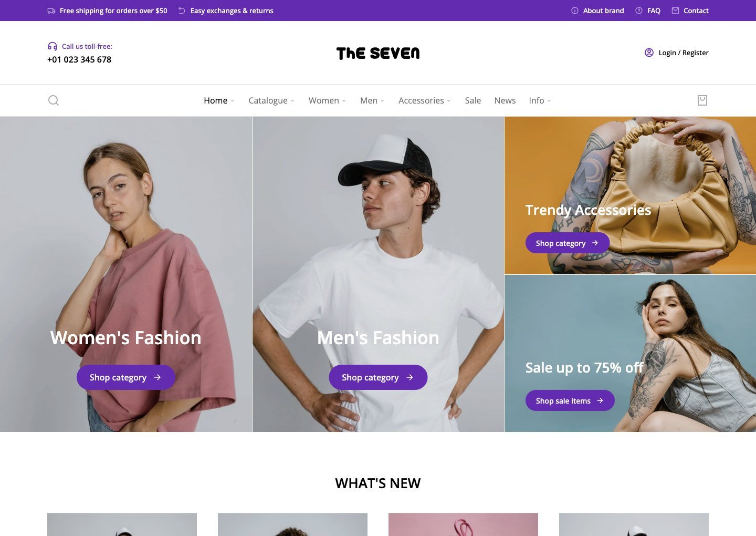
Task: Click the user account icon beside Login
Action: pos(649,53)
